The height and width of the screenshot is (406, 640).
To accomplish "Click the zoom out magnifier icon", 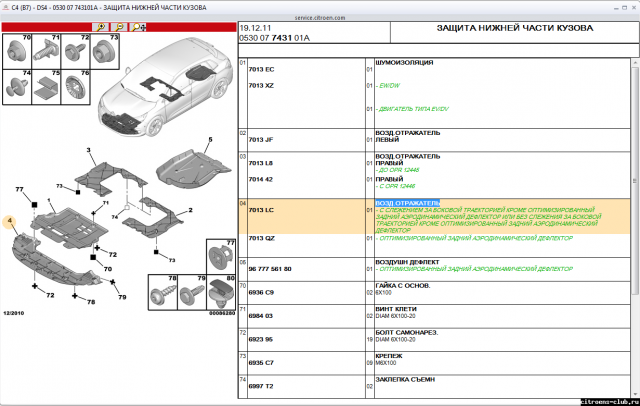I will [x=121, y=28].
